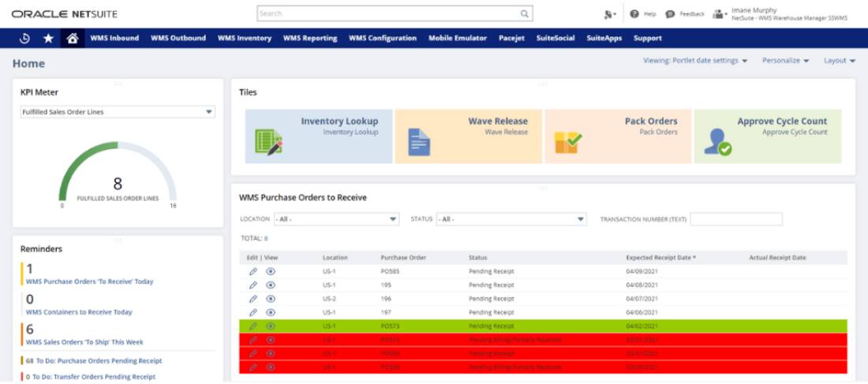Click the KPI Meter gauge arc

coord(118,170)
